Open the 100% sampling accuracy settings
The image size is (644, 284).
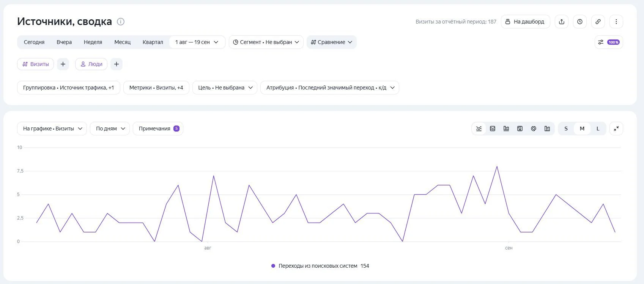609,42
